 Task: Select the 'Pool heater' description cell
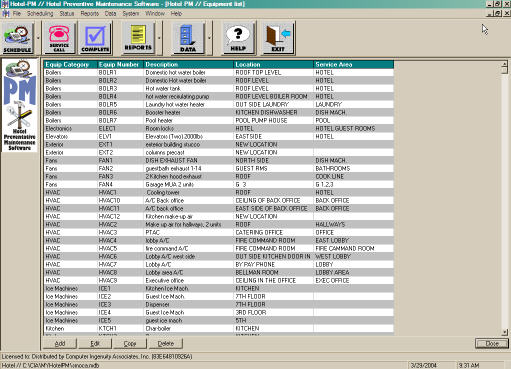(189, 120)
